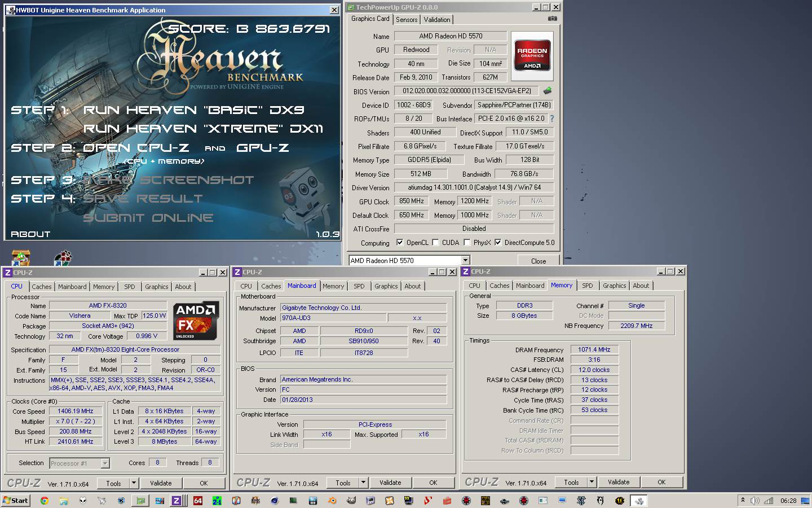Launch the StarCraft SC taskbar icon

581,500
